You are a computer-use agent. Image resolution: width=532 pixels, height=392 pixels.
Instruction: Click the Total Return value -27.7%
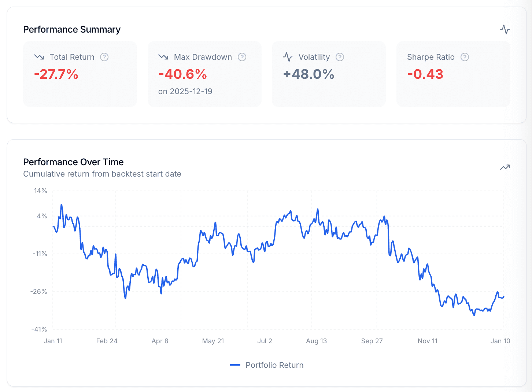point(56,74)
